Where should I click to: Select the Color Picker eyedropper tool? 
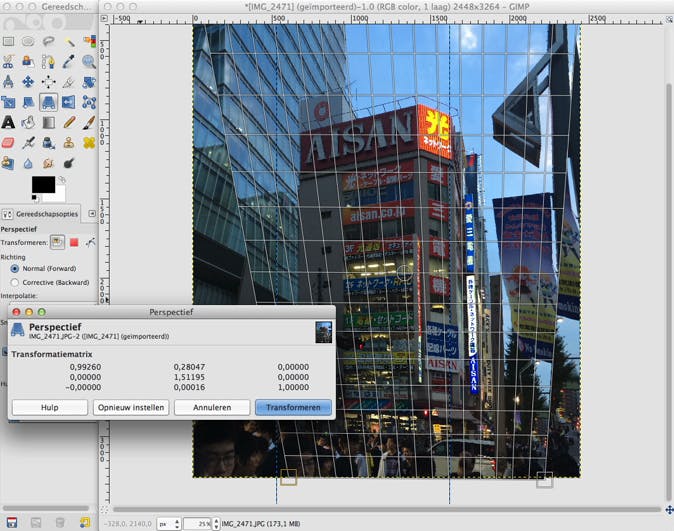(69, 61)
